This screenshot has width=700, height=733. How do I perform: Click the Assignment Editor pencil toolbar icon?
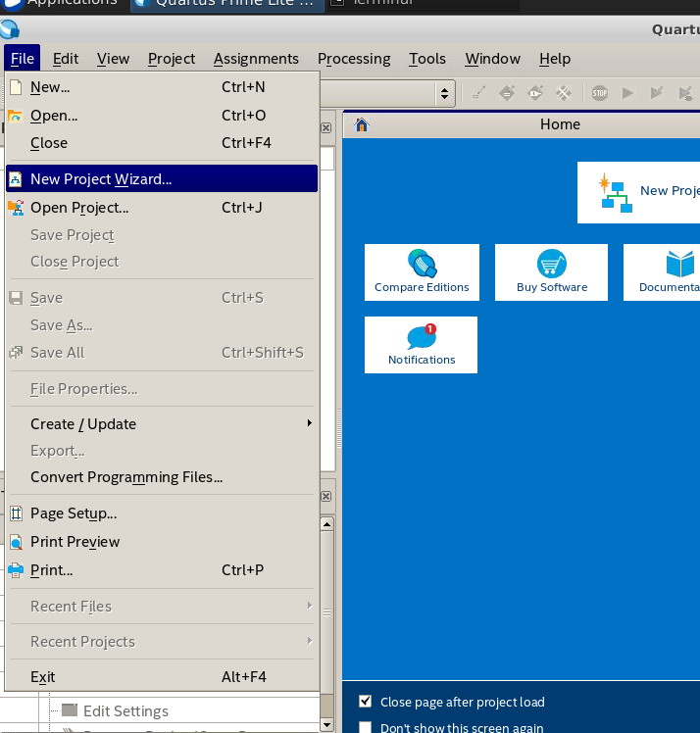[478, 93]
